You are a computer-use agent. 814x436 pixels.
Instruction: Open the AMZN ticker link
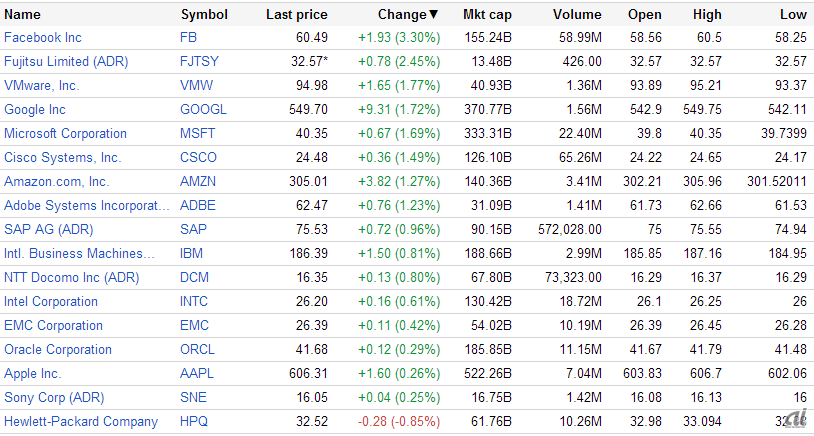198,181
